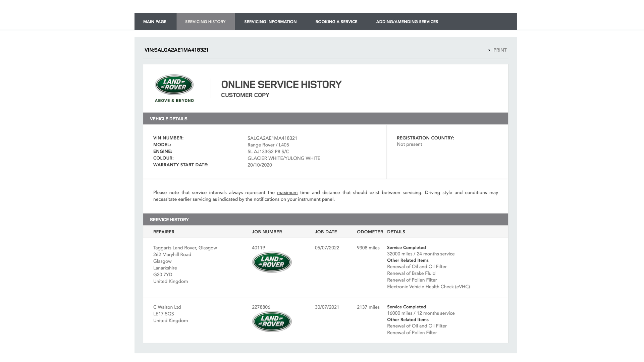Select the VIN heading at top
Viewport: 644px width, 362px height.
(x=176, y=50)
